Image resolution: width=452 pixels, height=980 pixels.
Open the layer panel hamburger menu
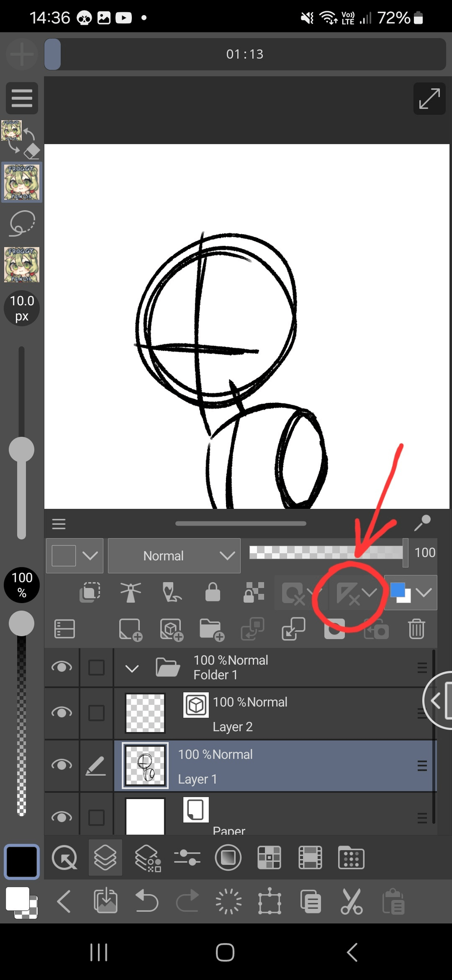click(x=59, y=524)
